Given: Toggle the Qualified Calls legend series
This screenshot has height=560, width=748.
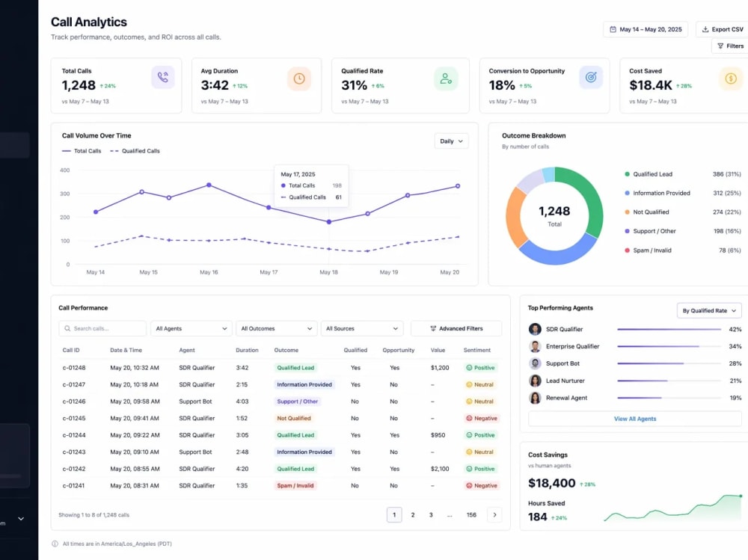Looking at the screenshot, I should click(135, 151).
